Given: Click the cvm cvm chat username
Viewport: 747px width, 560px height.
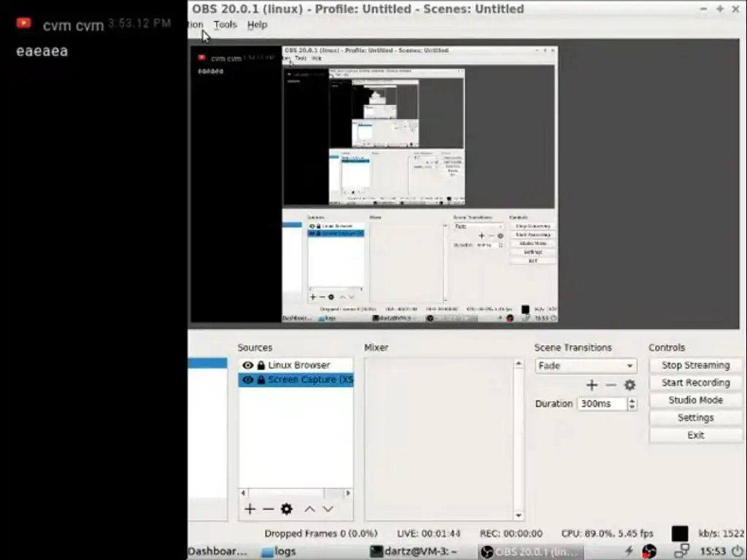Looking at the screenshot, I should (x=73, y=26).
